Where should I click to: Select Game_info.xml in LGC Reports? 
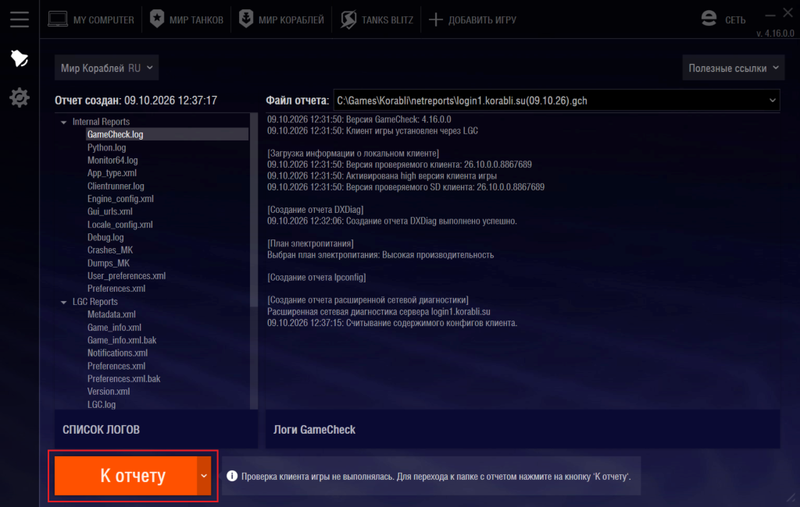coord(114,327)
